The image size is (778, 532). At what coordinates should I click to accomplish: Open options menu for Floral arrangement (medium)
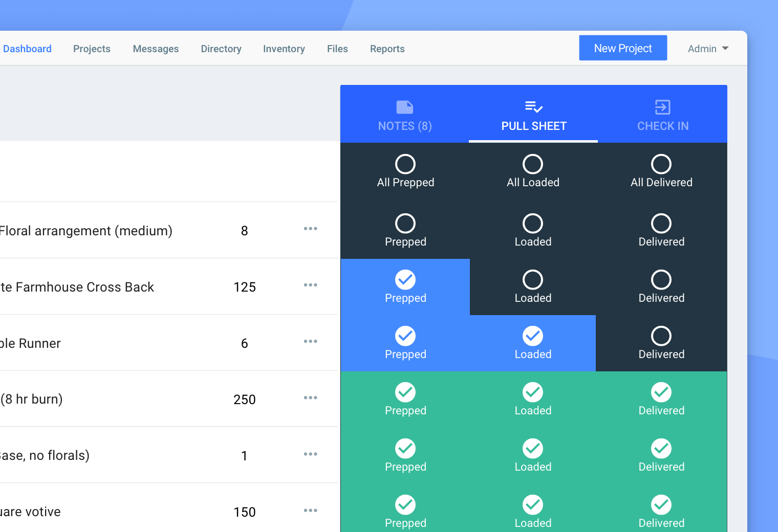coord(311,229)
